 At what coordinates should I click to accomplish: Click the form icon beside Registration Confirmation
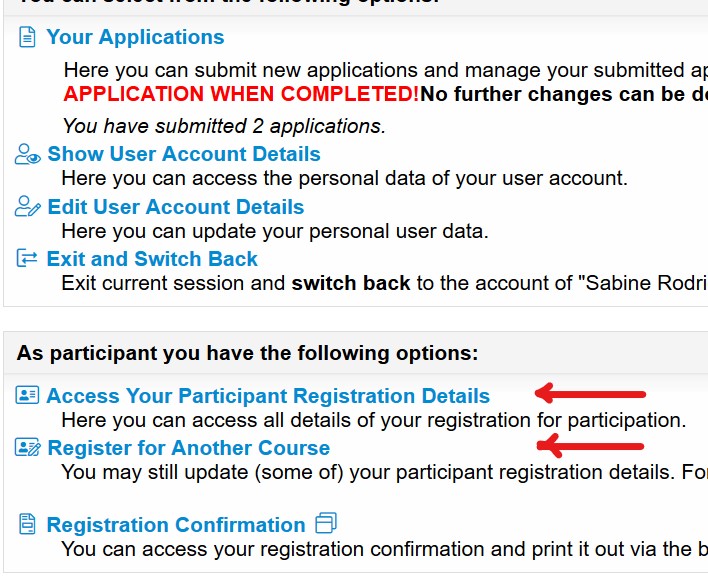[27, 524]
